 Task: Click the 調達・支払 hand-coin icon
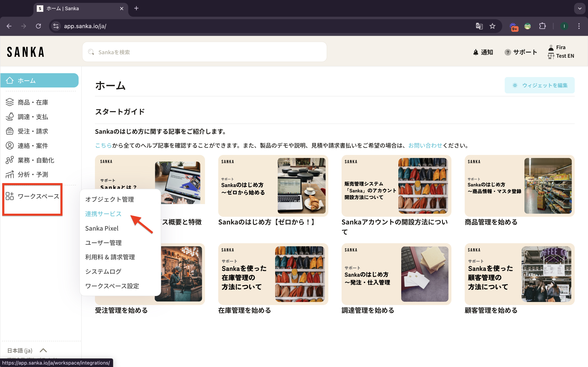(x=10, y=117)
